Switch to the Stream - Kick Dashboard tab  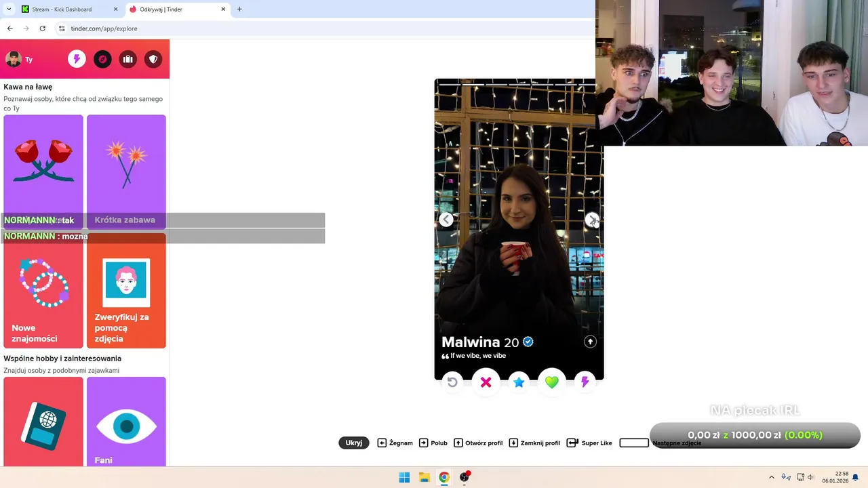71,9
